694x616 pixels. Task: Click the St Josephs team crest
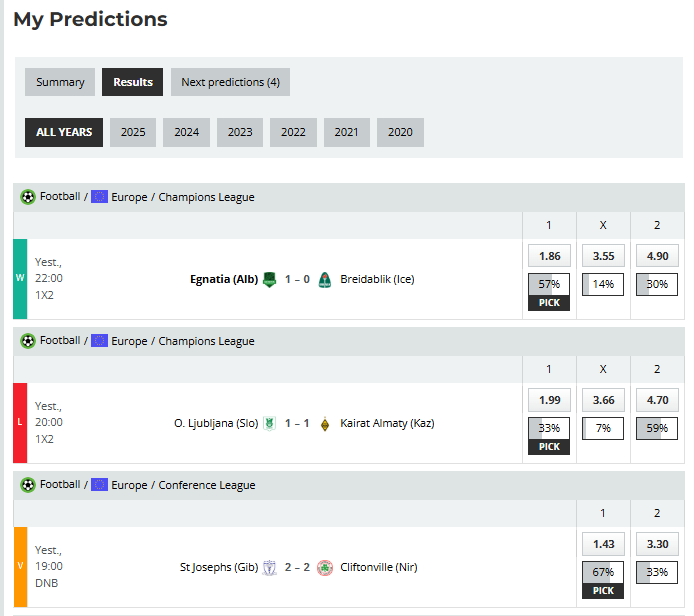269,568
